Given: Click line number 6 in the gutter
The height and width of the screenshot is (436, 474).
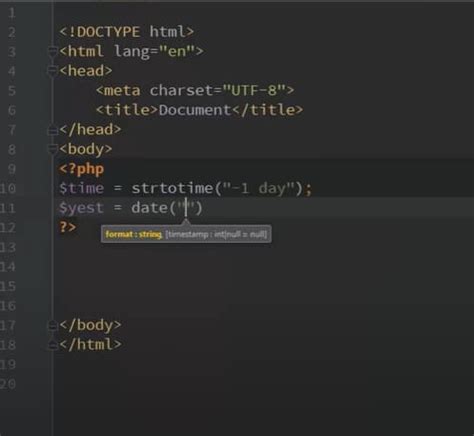Looking at the screenshot, I should coord(12,110).
